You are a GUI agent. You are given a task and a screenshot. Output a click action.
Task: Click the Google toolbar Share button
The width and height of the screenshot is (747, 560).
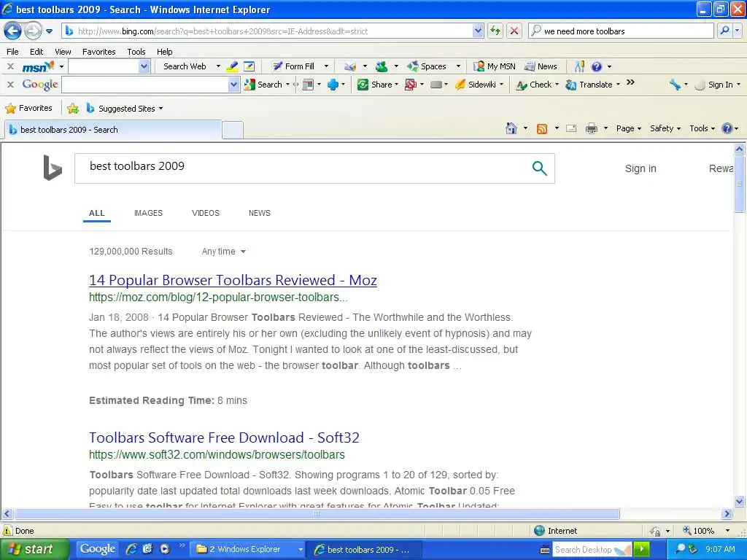375,85
